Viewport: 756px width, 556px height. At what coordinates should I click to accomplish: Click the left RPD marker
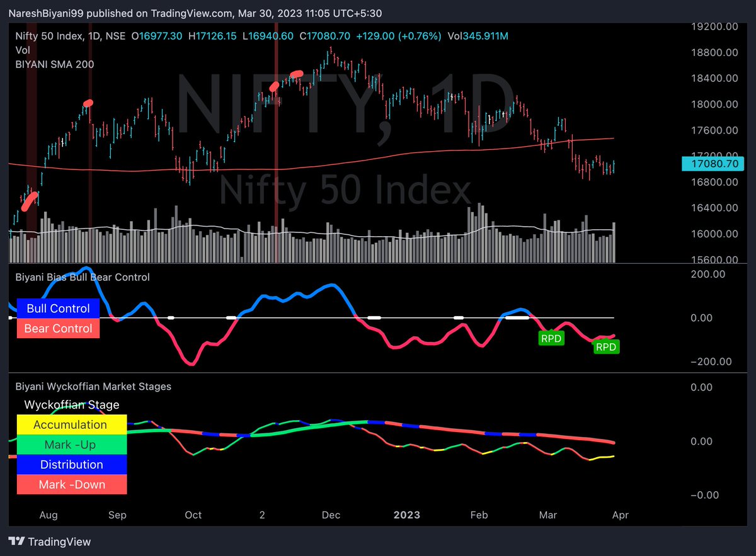point(551,338)
